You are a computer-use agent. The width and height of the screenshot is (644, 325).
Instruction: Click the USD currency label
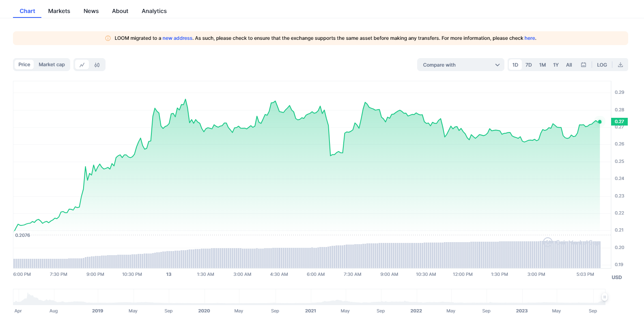pyautogui.click(x=617, y=277)
